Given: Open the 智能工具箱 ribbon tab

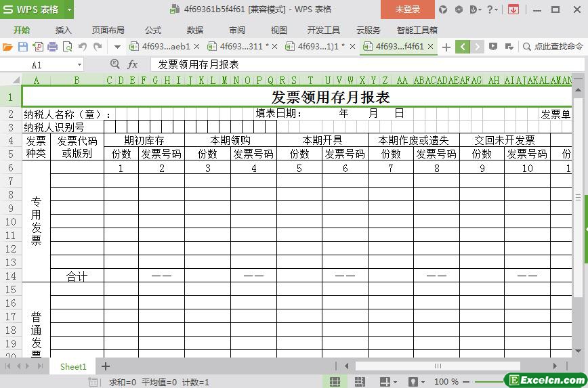Looking at the screenshot, I should (417, 30).
